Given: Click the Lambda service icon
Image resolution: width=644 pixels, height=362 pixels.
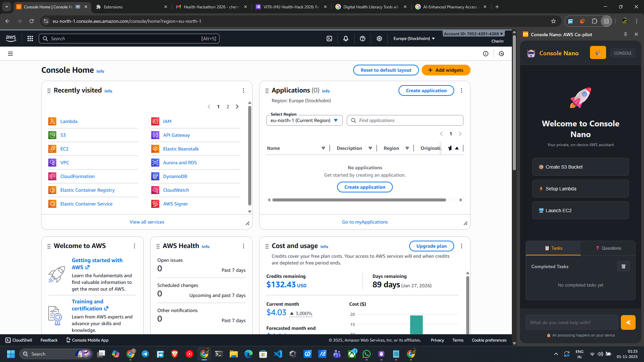Looking at the screenshot, I should point(52,121).
